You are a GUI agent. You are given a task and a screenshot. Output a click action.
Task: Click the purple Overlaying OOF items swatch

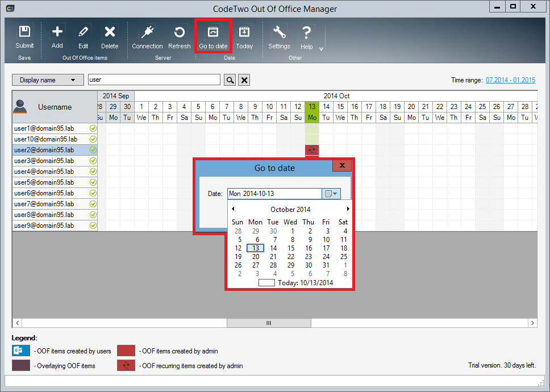(21, 365)
